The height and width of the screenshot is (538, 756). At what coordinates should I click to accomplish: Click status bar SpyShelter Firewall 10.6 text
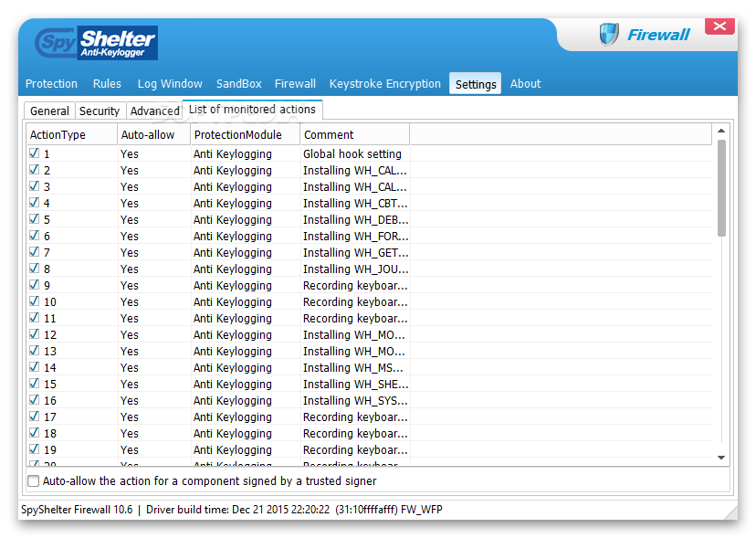click(77, 510)
